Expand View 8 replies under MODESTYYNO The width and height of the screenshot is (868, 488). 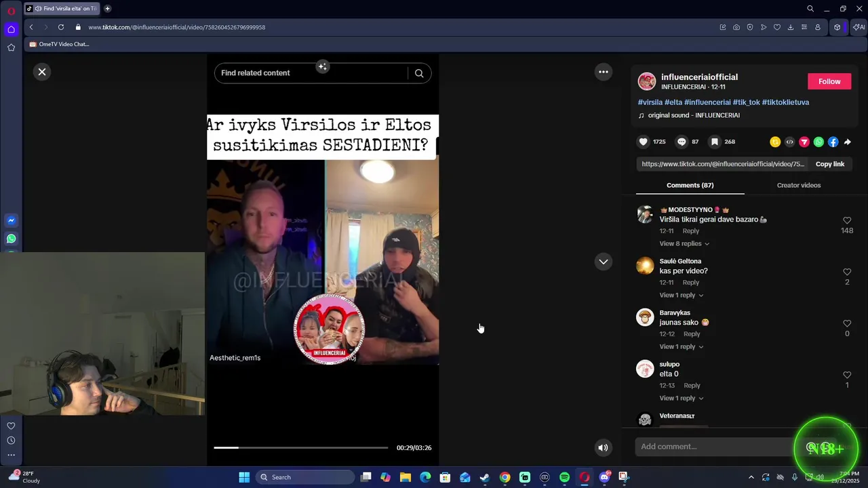click(684, 243)
